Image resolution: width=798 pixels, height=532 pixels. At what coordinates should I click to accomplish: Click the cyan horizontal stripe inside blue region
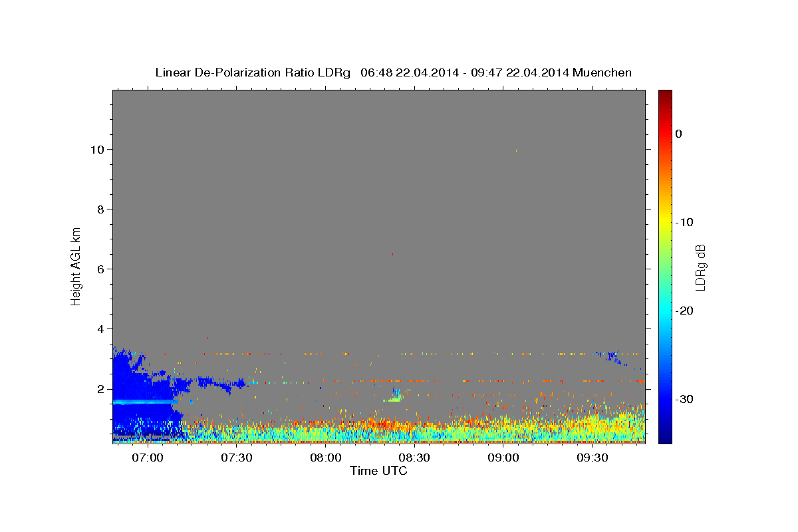click(145, 402)
